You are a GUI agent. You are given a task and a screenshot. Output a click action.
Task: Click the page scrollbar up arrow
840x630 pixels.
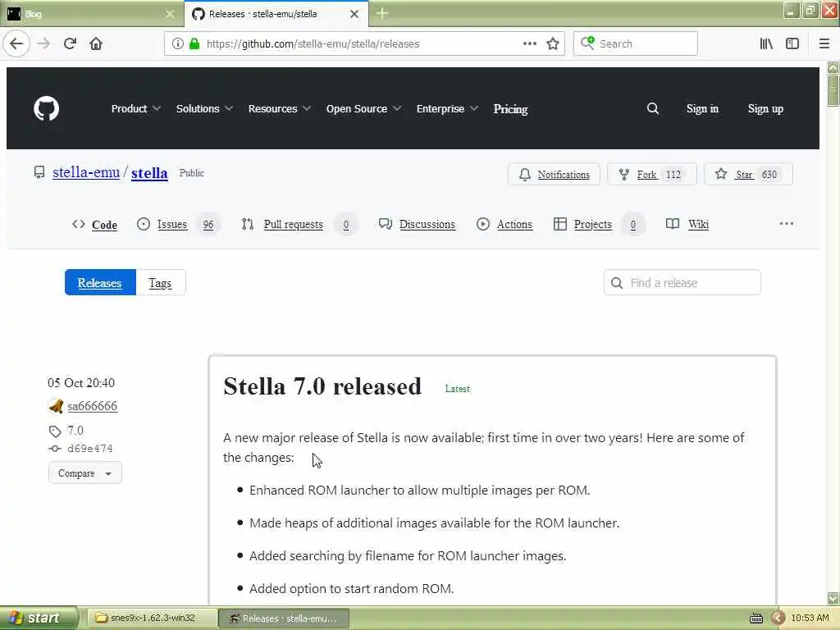click(x=833, y=67)
